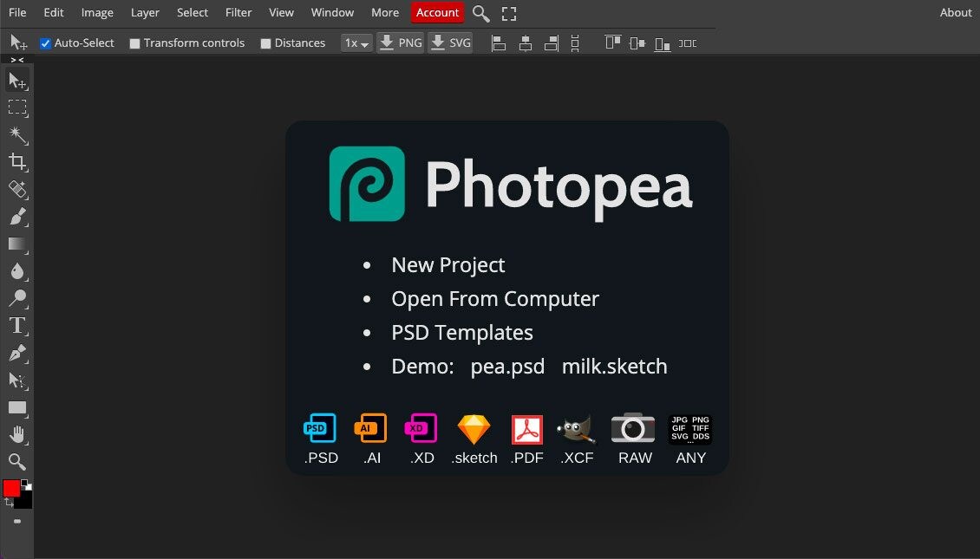
Task: Click the red foreground color swatch
Action: point(11,488)
